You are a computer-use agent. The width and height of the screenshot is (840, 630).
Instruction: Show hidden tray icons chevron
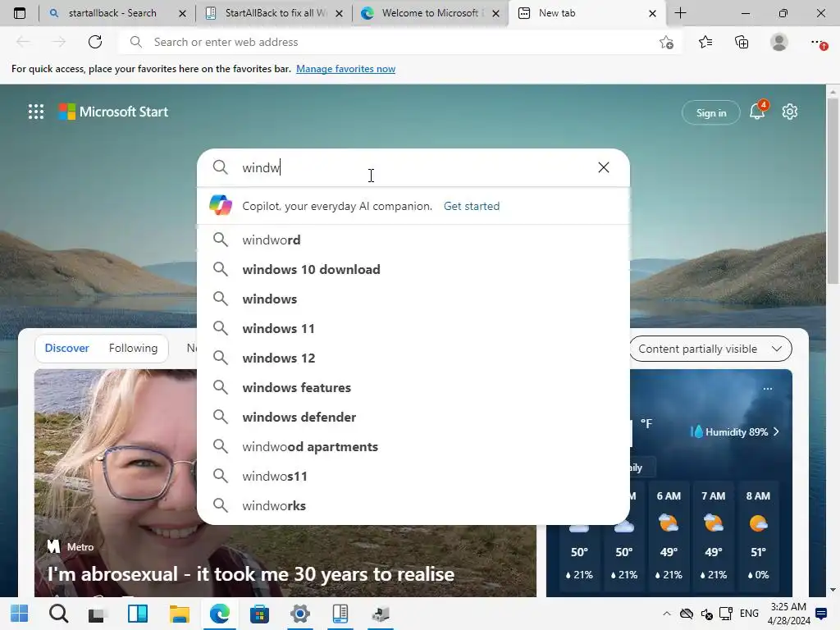click(x=666, y=614)
